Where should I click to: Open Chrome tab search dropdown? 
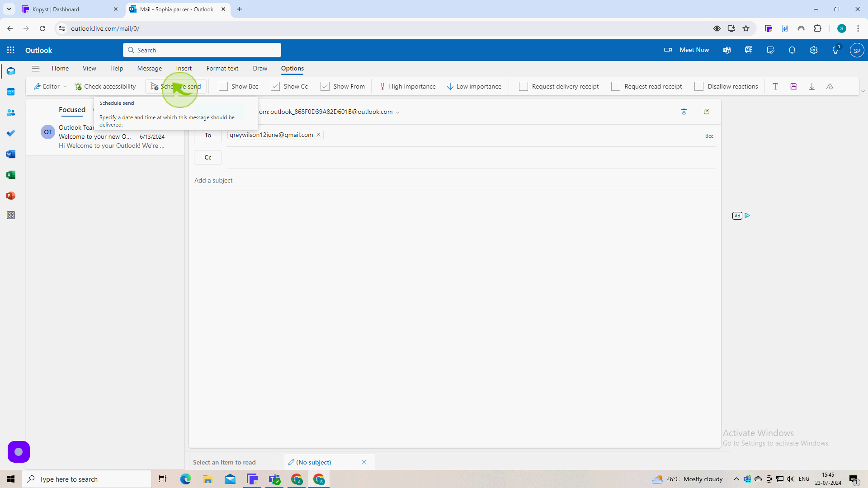[x=9, y=9]
